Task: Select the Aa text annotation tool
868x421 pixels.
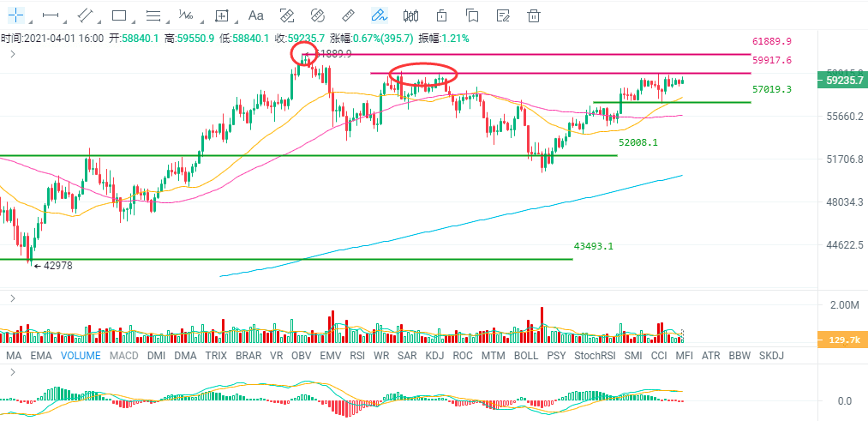Action: click(x=255, y=15)
